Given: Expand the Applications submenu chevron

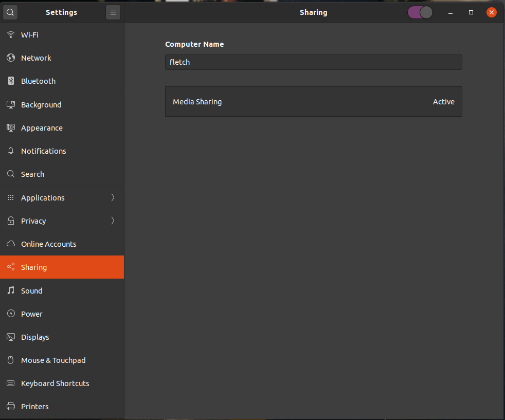Looking at the screenshot, I should (113, 198).
